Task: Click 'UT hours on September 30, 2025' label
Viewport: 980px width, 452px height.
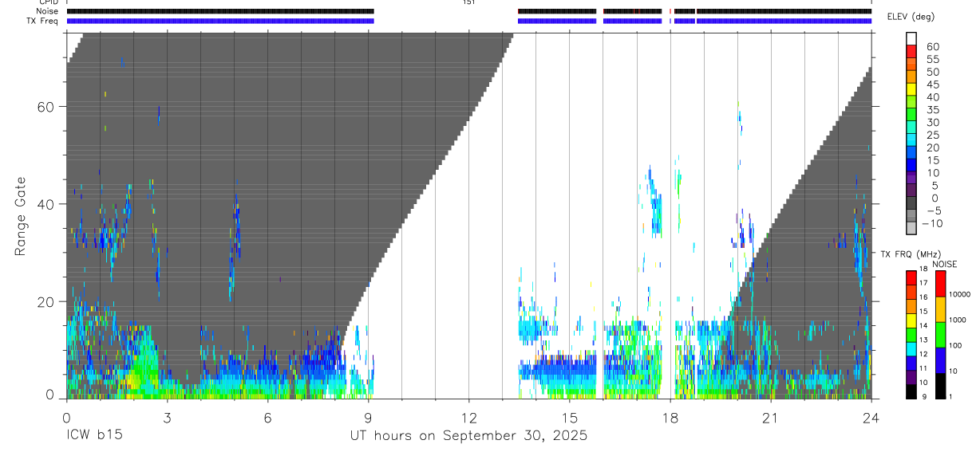Action: [x=468, y=436]
